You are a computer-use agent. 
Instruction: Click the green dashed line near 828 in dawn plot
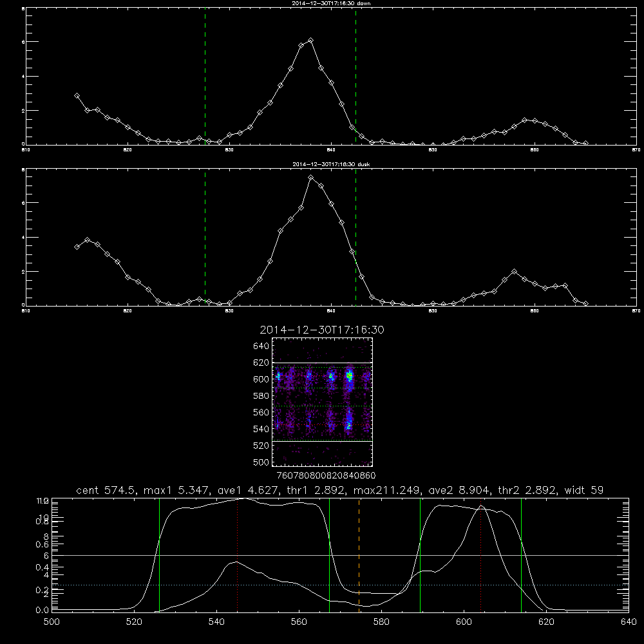pos(205,76)
